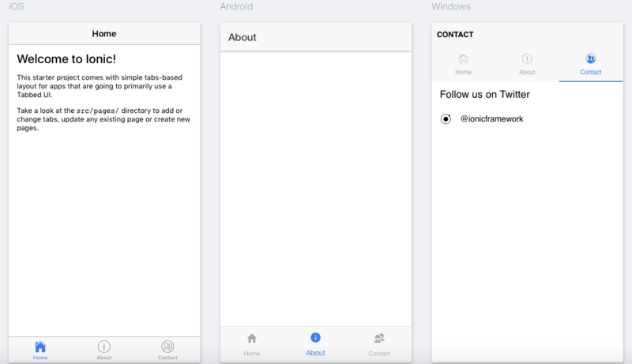Click the 'Welcome to Ionic!' heading

pos(66,59)
